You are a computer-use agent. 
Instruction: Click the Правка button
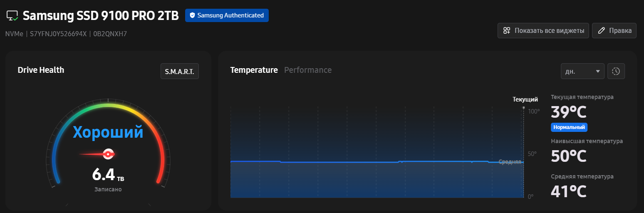pyautogui.click(x=614, y=30)
